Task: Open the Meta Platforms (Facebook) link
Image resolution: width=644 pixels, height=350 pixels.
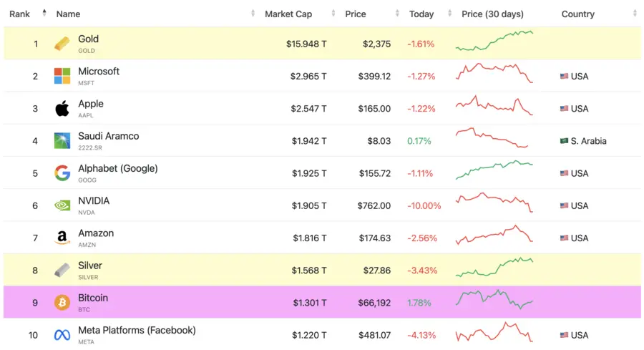Action: [x=137, y=330]
